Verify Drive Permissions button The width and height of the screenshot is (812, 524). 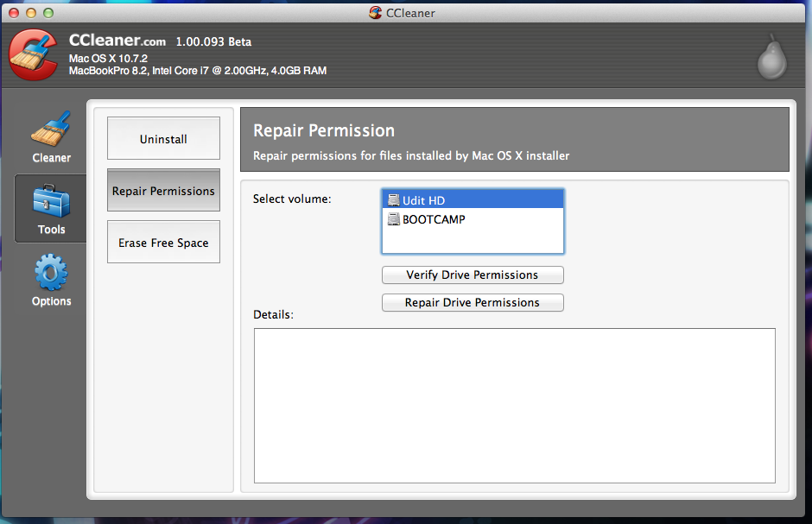point(473,275)
